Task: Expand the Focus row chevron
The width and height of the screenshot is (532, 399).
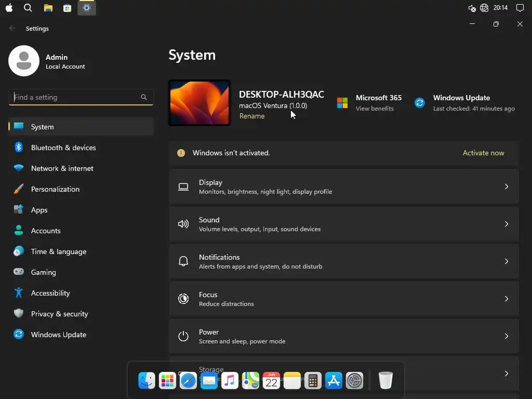Action: [506, 299]
